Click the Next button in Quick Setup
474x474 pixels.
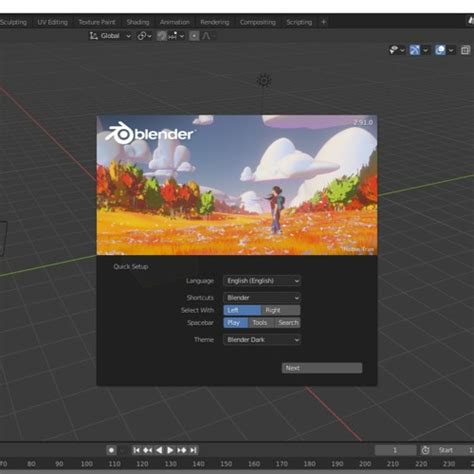322,368
